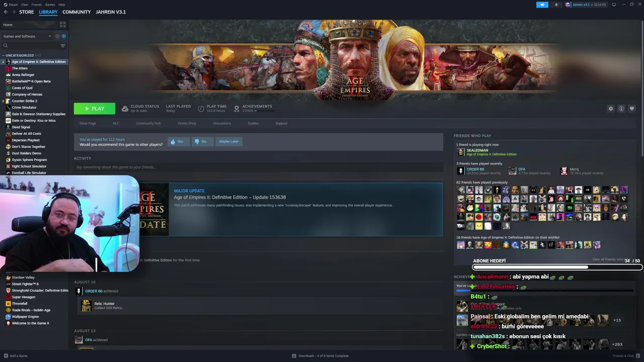Click Add a Game
This screenshot has width=644, height=362.
point(16,356)
